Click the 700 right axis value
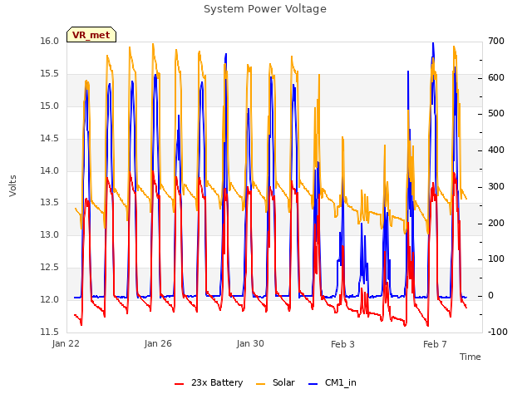This screenshot has height=399, width=532. click(x=496, y=41)
